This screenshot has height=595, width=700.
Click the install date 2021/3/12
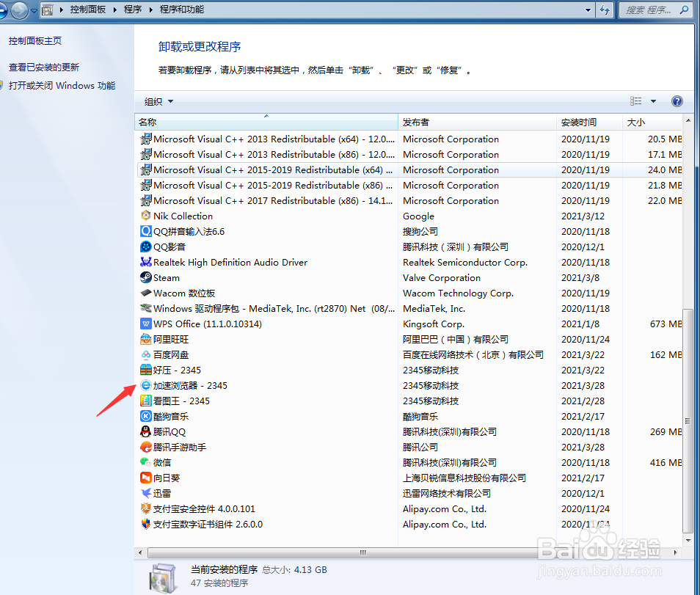click(x=583, y=216)
